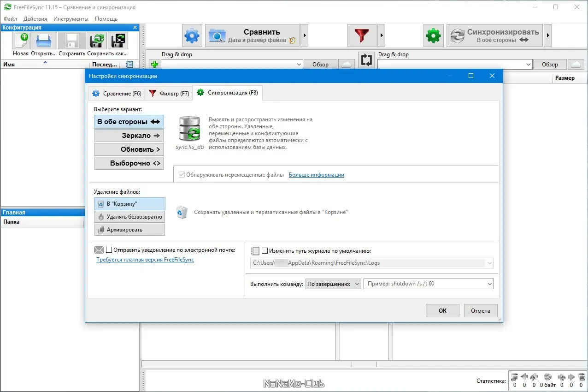
Task: Check Изменить путь журнала по умолчанию
Action: (x=265, y=251)
